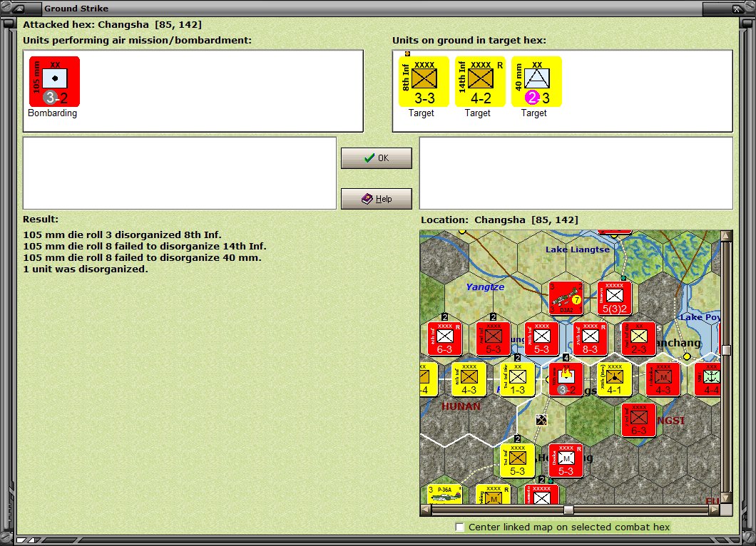This screenshot has width=756, height=546.
Task: Click the red 2-3 division counter
Action: [x=639, y=339]
